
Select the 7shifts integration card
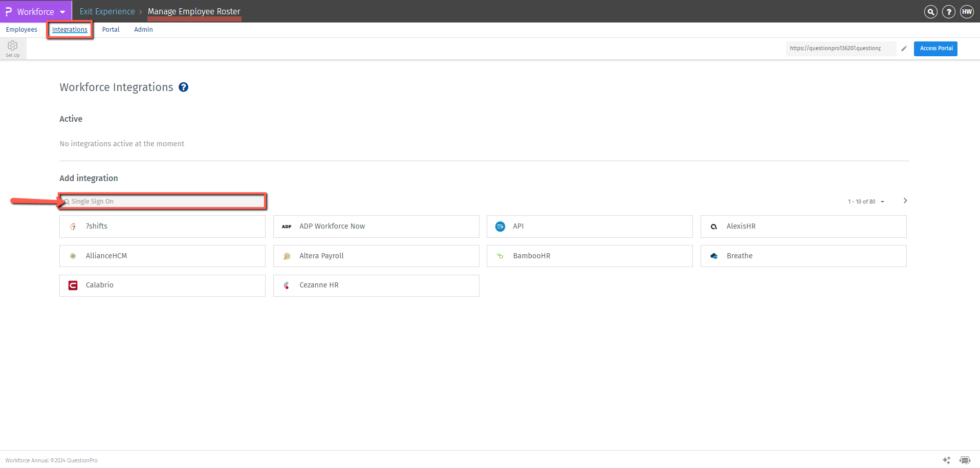click(x=162, y=227)
